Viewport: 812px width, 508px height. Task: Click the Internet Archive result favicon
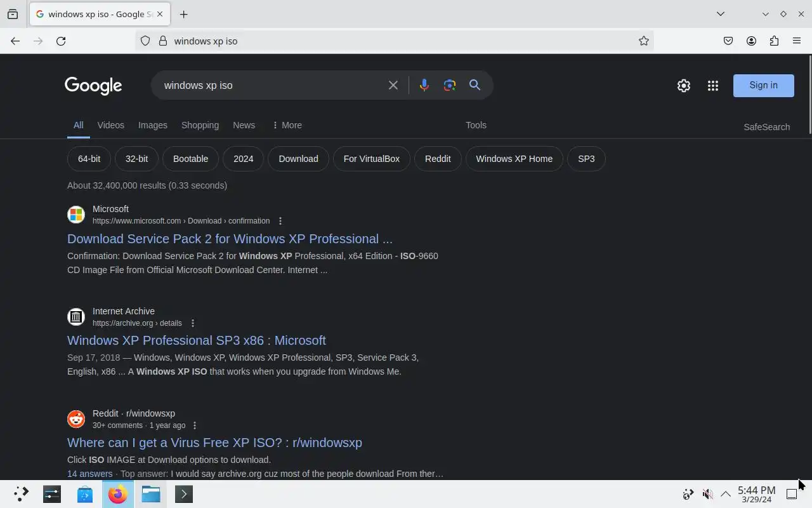point(76,316)
